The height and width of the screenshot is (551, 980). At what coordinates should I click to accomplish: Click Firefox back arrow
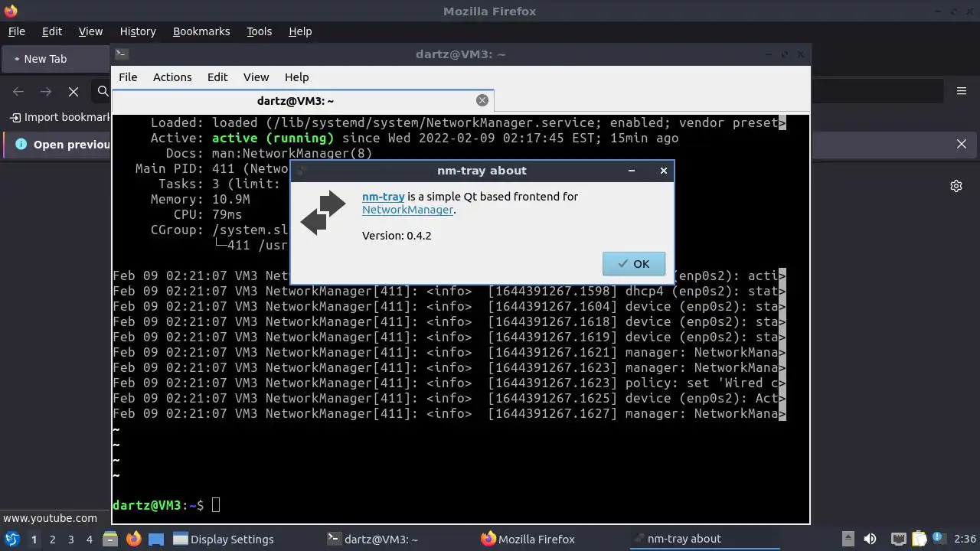[x=18, y=92]
